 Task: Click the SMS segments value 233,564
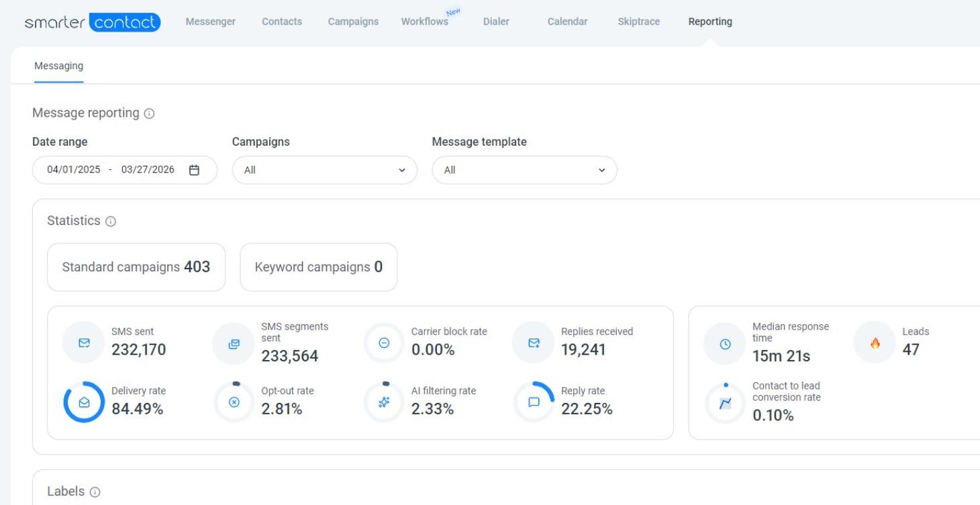pos(290,357)
